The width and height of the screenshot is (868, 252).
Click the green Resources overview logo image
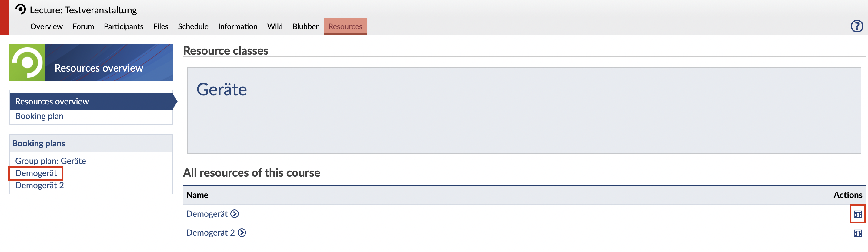click(x=27, y=63)
